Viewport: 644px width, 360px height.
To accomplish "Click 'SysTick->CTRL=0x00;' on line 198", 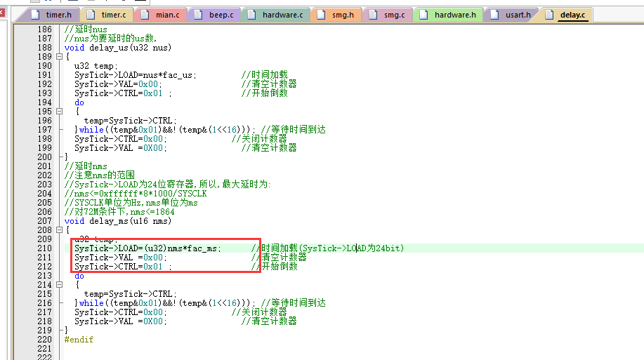I will [120, 139].
